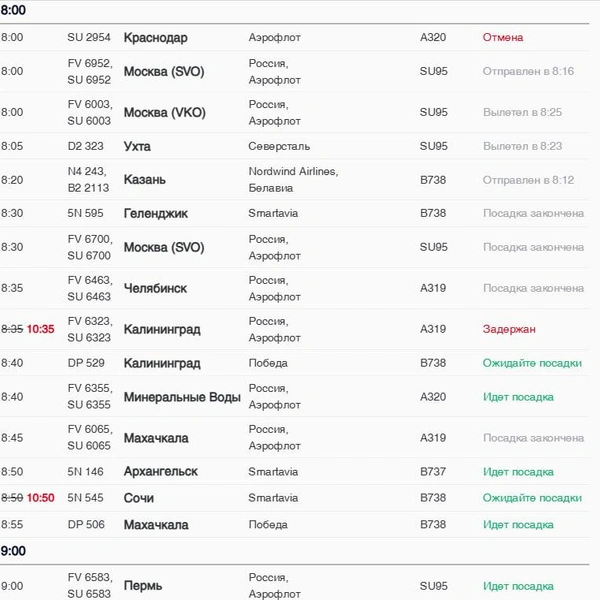The height and width of the screenshot is (600, 600).
Task: Click the Минеральные Воды destination
Action: [182, 397]
